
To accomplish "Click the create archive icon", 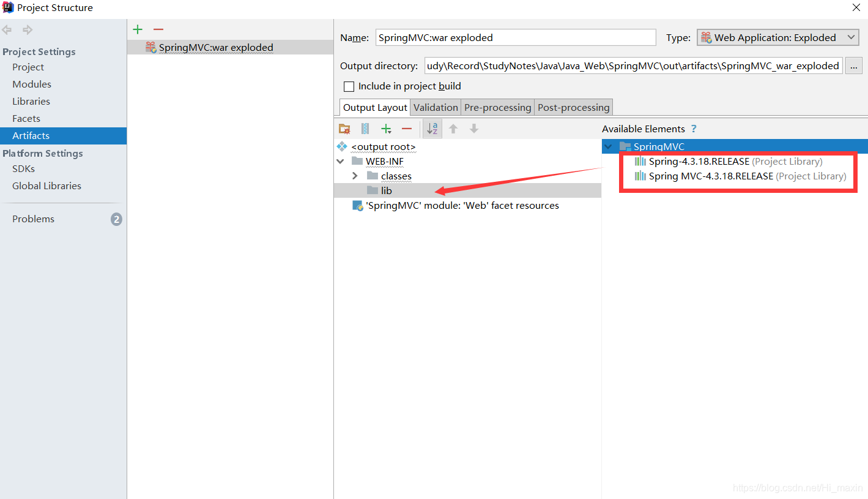I will click(365, 129).
